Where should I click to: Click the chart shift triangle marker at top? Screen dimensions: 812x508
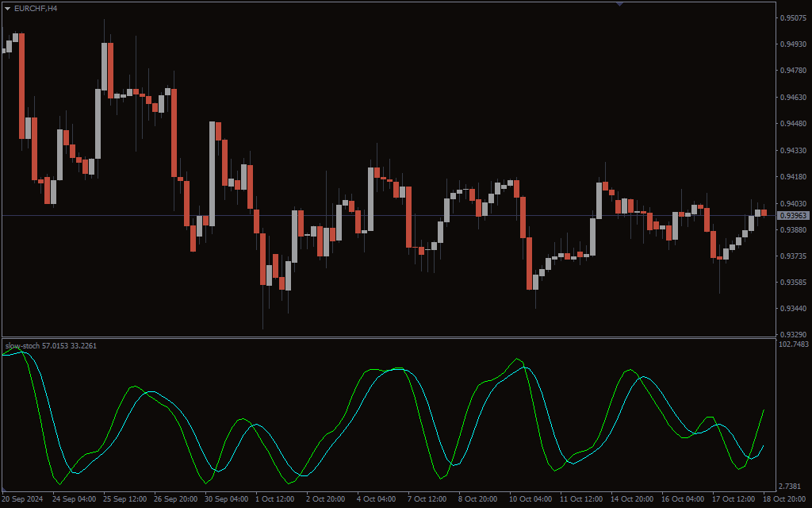click(x=619, y=4)
